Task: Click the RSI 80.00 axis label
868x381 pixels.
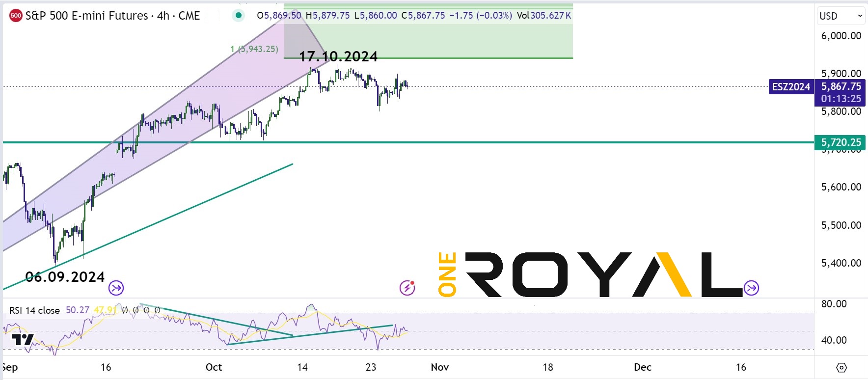Action: click(834, 304)
